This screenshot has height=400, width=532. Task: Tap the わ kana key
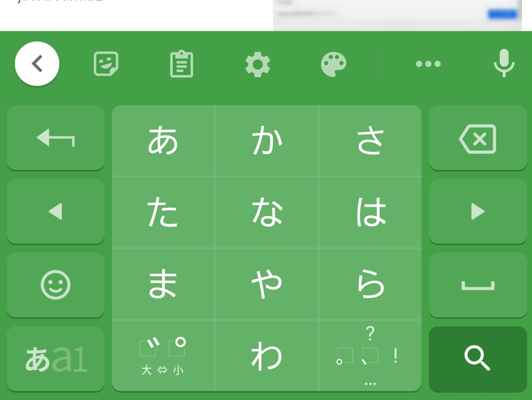[267, 356]
